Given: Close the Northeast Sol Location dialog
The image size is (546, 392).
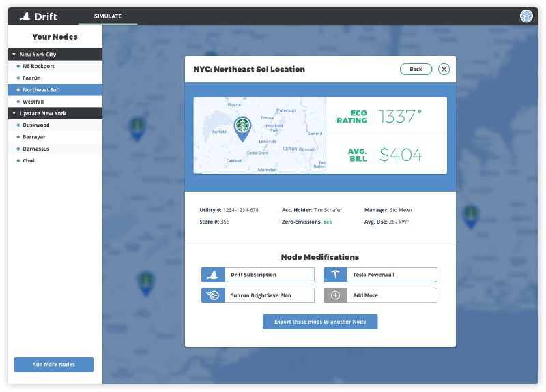Looking at the screenshot, I should point(444,70).
